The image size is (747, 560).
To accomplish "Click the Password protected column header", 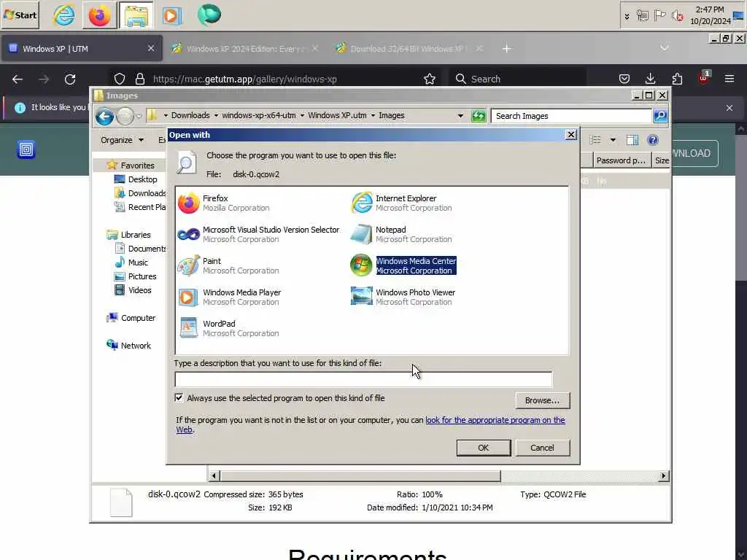I will tap(621, 160).
